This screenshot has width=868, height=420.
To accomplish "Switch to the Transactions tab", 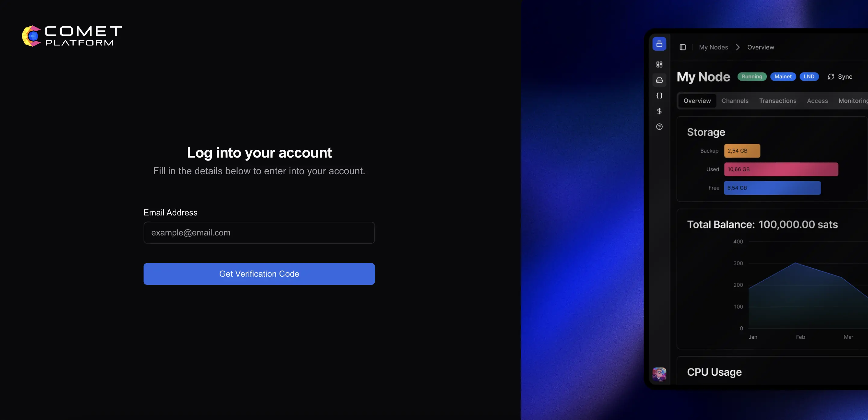I will pos(778,101).
